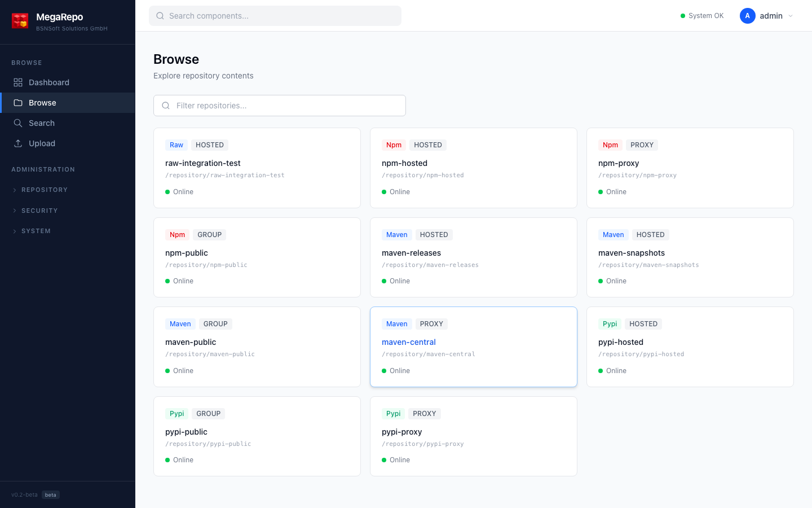812x508 pixels.
Task: Click the Dashboard grid icon in sidebar
Action: (18, 82)
